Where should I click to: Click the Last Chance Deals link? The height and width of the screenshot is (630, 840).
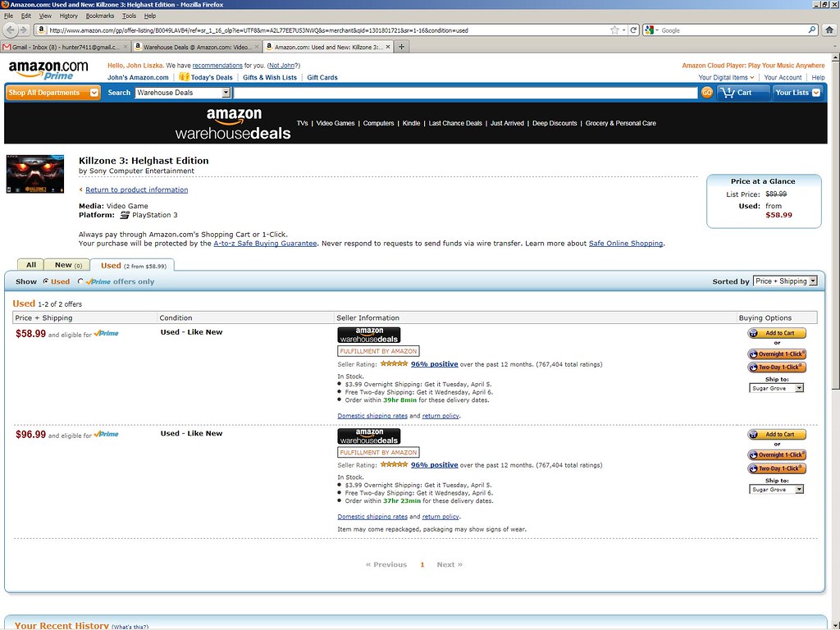(x=455, y=123)
